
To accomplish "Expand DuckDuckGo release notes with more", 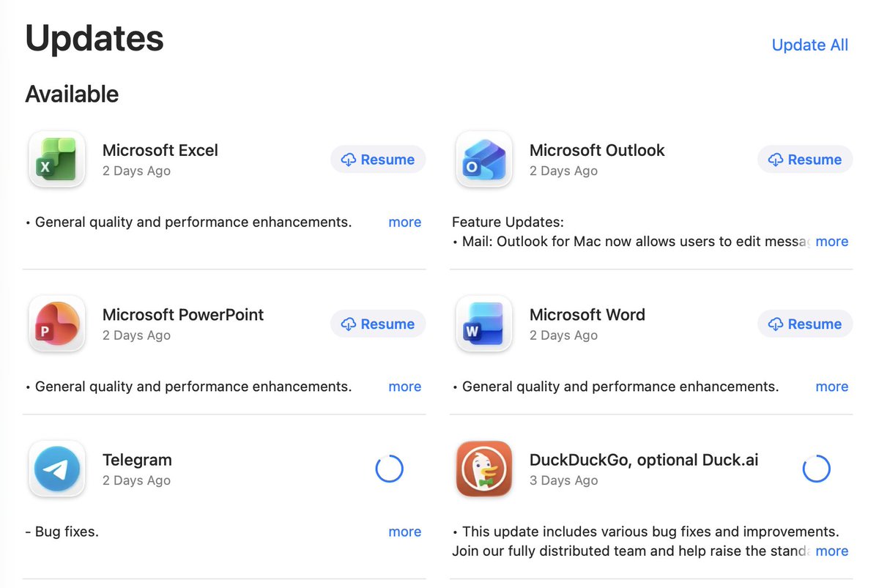I will (831, 551).
